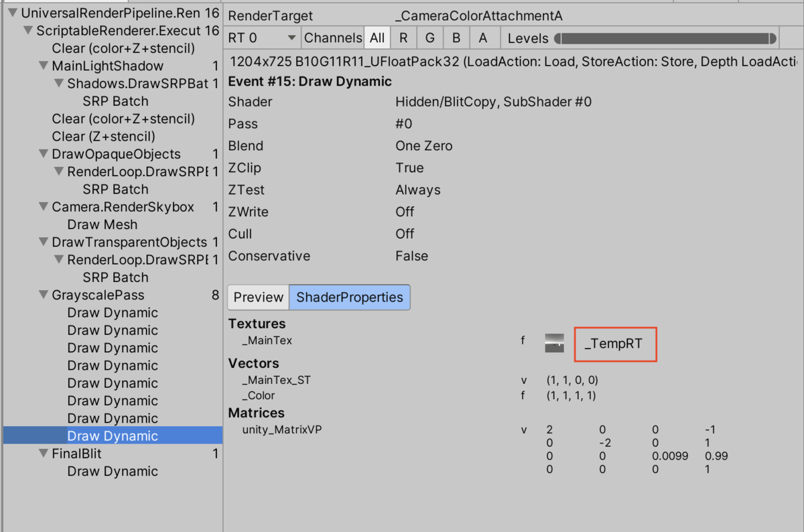Click the Event #15: Draw Dynamic heading
804x532 pixels.
[310, 82]
